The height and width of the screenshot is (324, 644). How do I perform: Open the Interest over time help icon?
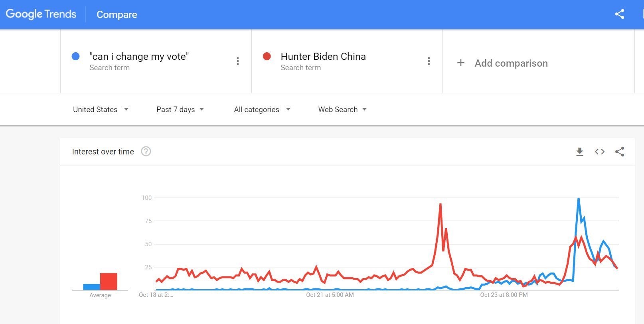pos(146,151)
